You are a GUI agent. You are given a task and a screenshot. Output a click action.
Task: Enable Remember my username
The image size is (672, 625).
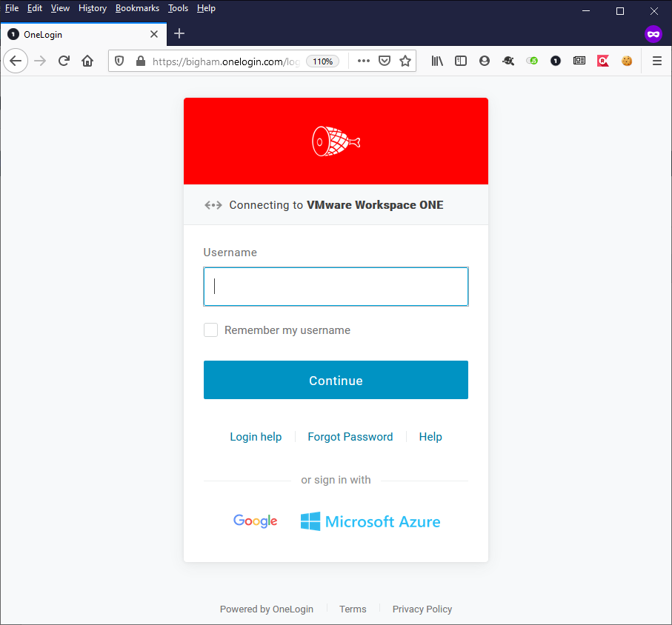coord(210,330)
